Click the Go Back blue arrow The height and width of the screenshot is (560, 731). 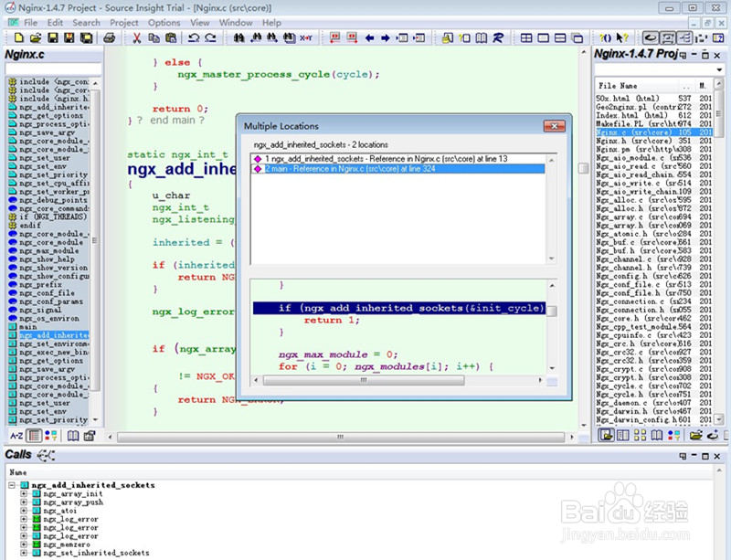[369, 37]
